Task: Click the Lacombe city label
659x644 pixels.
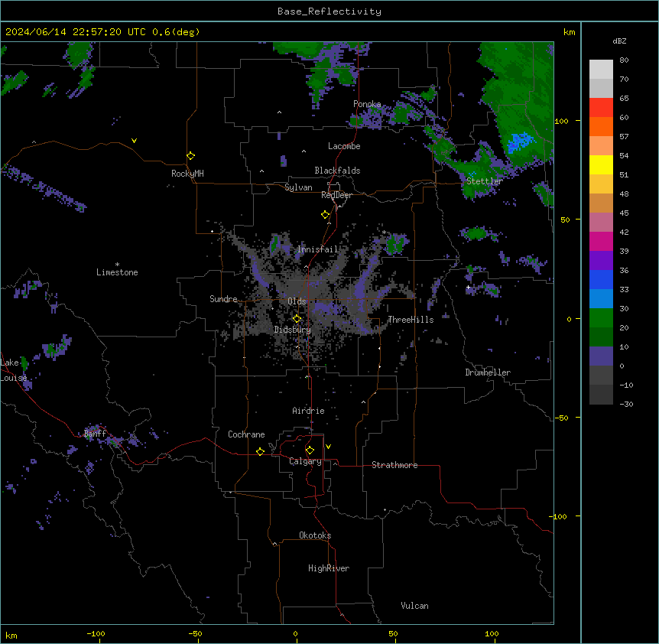Action: 344,146
